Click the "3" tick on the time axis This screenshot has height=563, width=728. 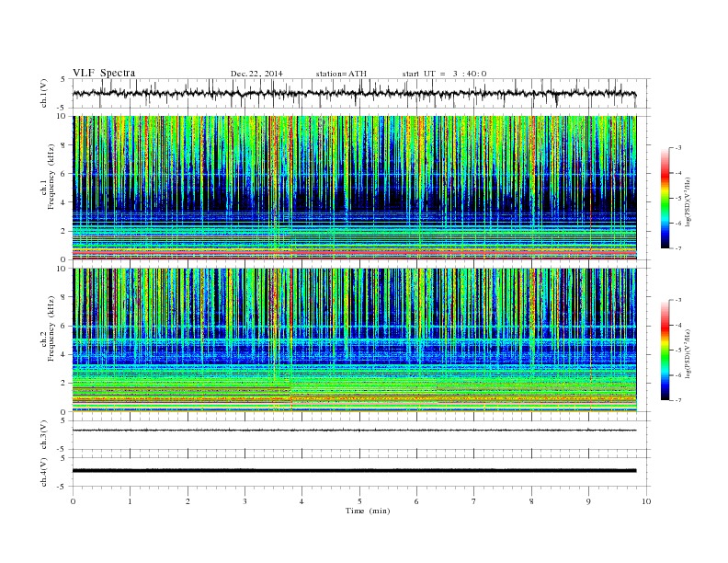click(245, 501)
